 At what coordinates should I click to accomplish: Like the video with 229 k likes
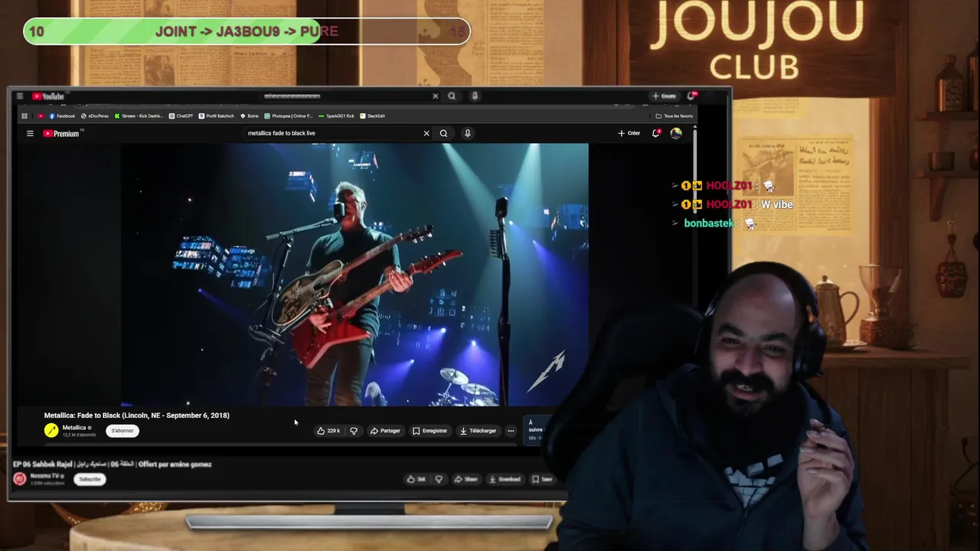328,431
